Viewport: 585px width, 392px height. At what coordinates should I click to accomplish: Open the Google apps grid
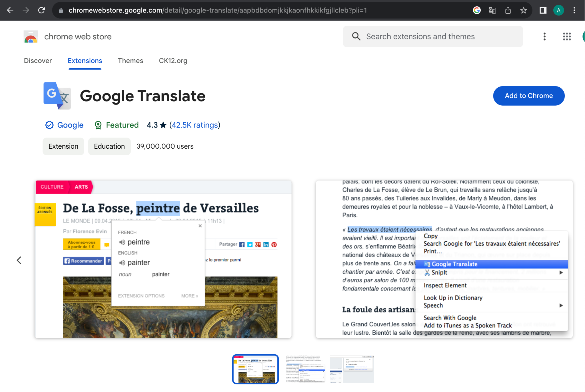[x=567, y=37]
